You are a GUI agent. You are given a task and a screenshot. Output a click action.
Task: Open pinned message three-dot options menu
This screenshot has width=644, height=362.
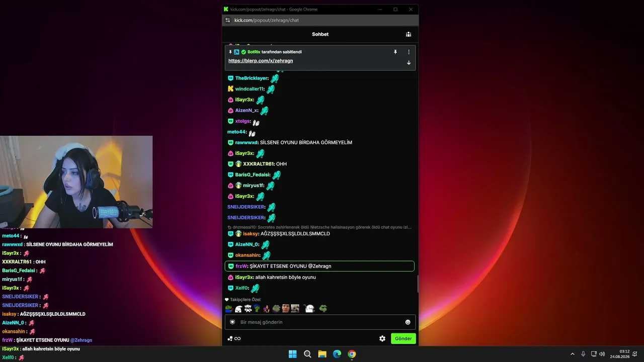coord(409,52)
